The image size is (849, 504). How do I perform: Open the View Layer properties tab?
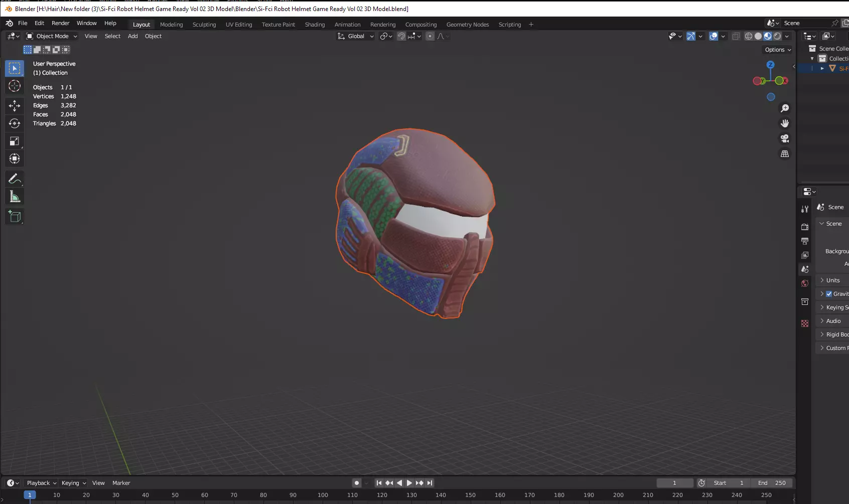pos(805,255)
